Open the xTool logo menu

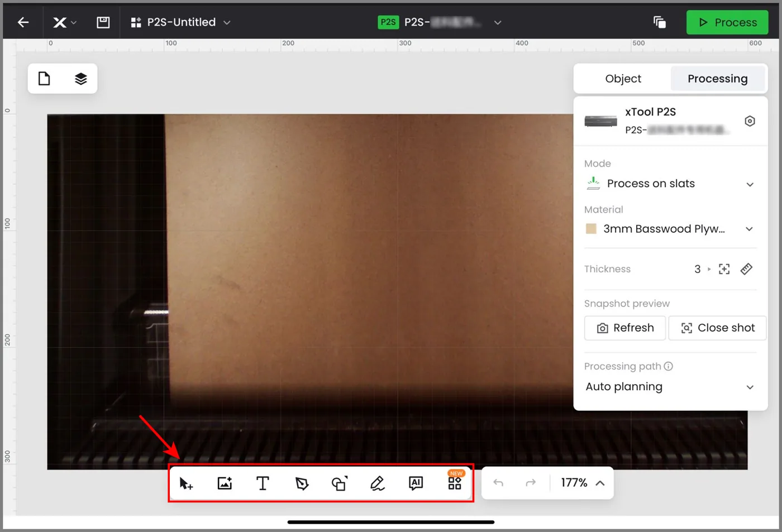(x=65, y=22)
